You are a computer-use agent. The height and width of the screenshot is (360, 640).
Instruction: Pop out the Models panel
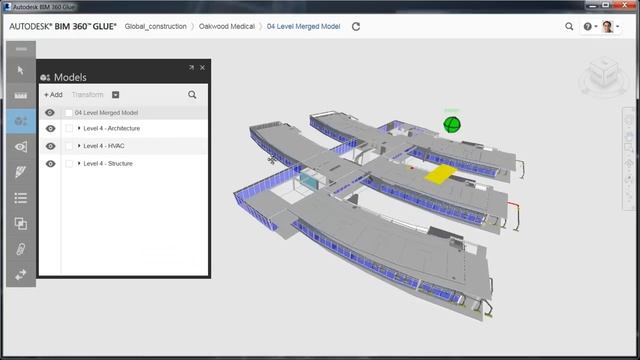(x=191, y=67)
